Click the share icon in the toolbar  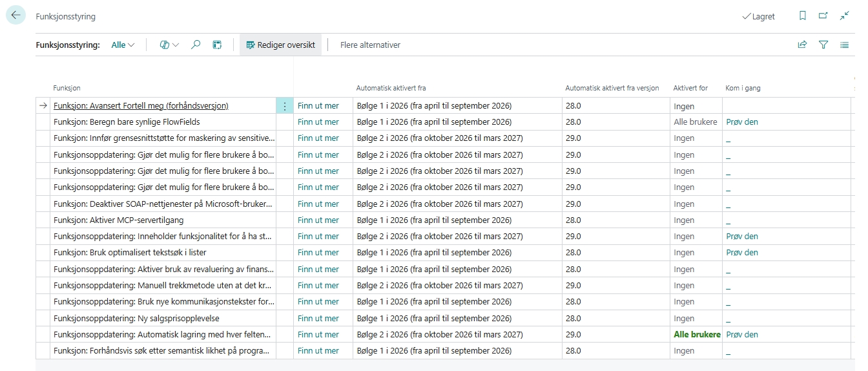pos(802,45)
